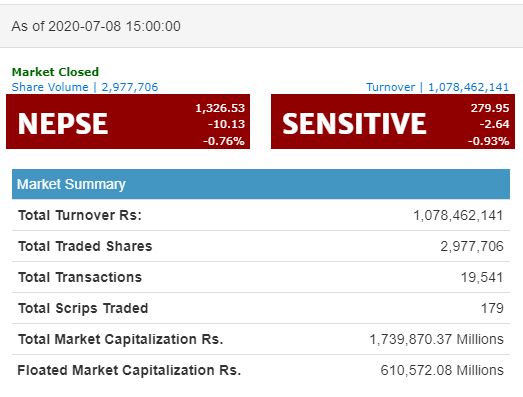The image size is (523, 397).
Task: Select the Total Turnover Rs row
Action: click(261, 215)
